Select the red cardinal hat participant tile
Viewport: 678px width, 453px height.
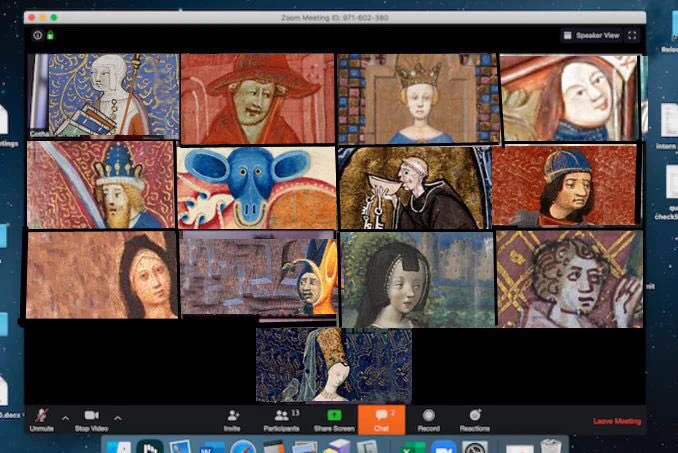[x=258, y=99]
